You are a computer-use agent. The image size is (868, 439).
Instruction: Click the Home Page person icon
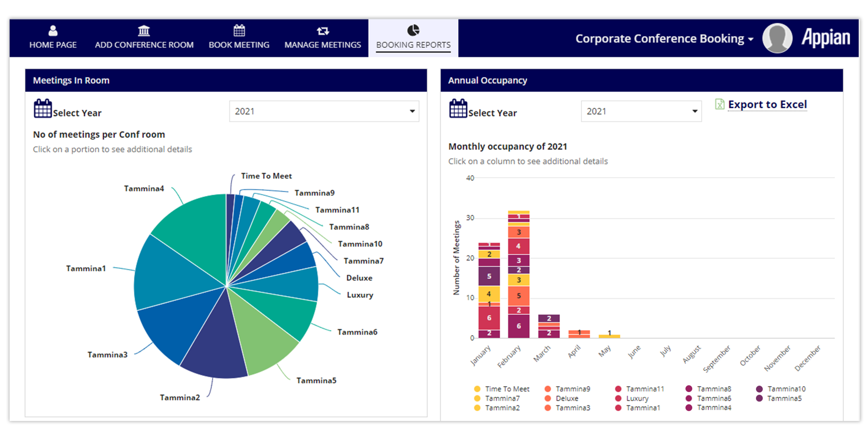coord(53,31)
